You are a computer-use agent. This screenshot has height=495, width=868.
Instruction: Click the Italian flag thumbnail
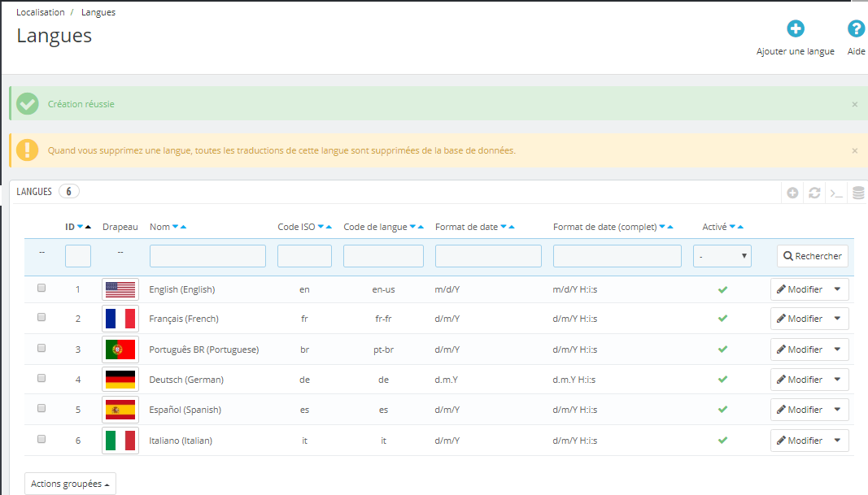pos(120,441)
